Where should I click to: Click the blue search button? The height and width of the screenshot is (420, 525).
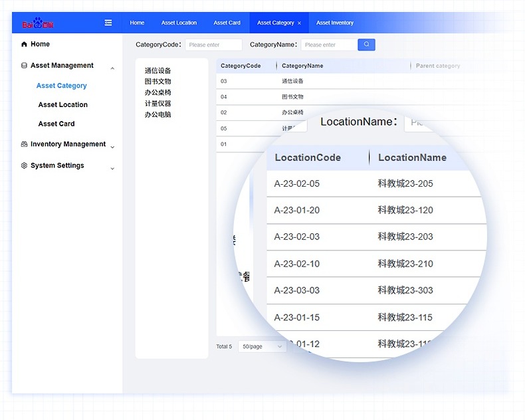click(x=366, y=45)
